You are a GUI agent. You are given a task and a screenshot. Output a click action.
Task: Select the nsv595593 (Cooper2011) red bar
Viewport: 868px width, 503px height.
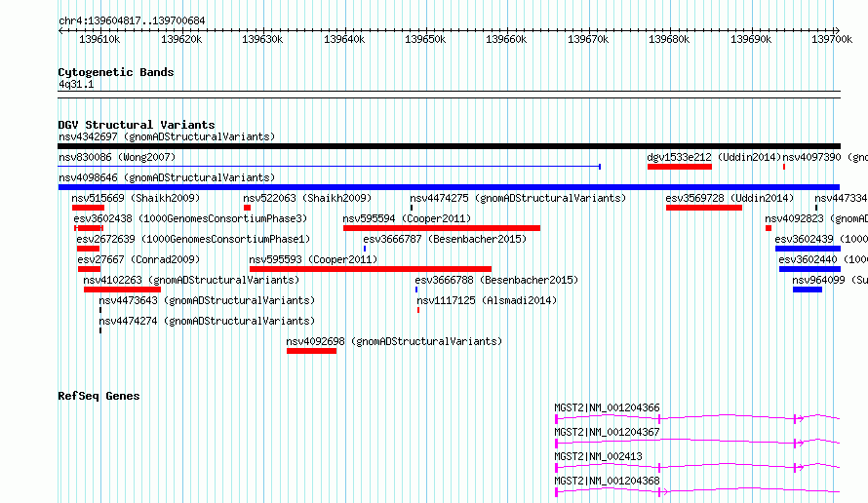(371, 269)
